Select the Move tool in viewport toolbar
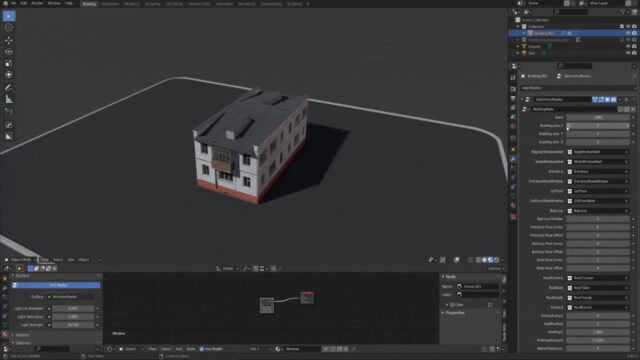 [x=9, y=40]
